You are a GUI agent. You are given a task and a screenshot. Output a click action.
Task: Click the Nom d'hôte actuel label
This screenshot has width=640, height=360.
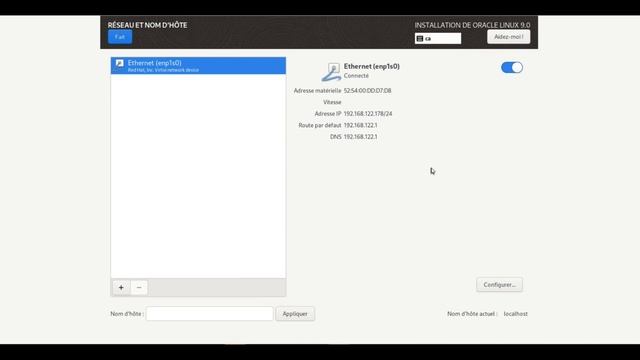coord(472,314)
